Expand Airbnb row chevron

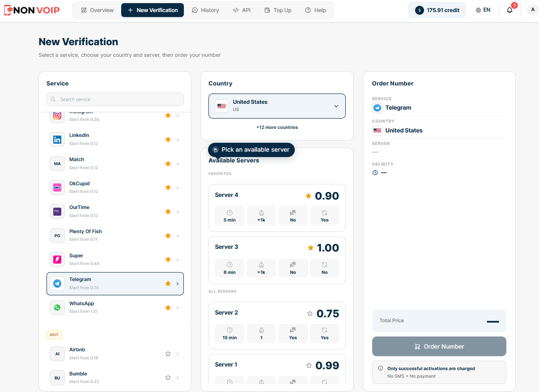coord(178,354)
